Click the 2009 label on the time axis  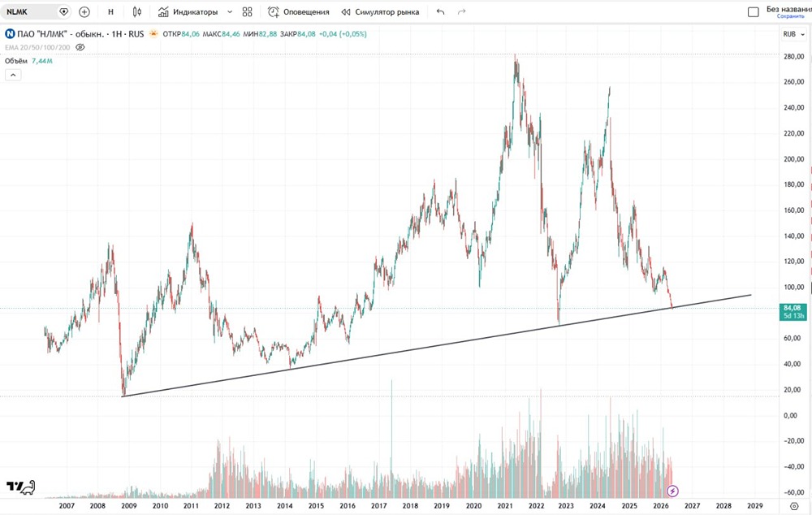click(128, 506)
